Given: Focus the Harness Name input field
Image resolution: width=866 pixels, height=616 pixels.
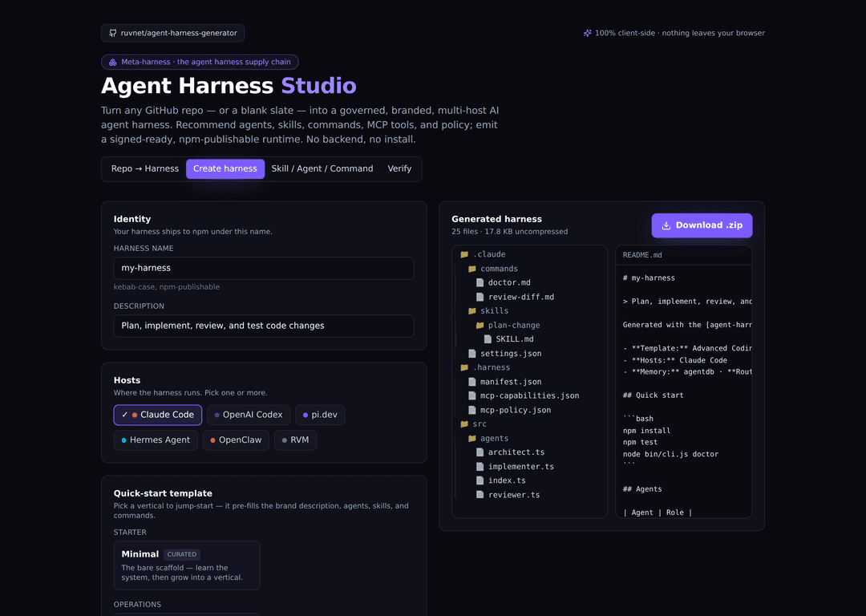Looking at the screenshot, I should tap(264, 268).
